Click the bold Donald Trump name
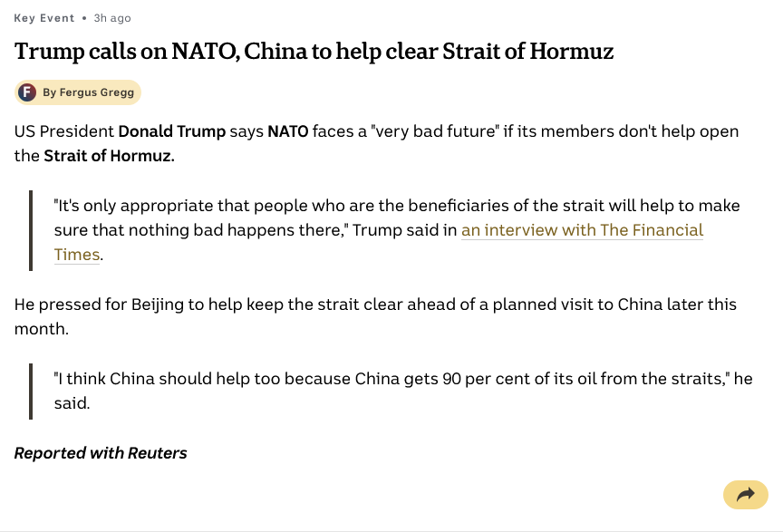783x532 pixels. tap(171, 131)
